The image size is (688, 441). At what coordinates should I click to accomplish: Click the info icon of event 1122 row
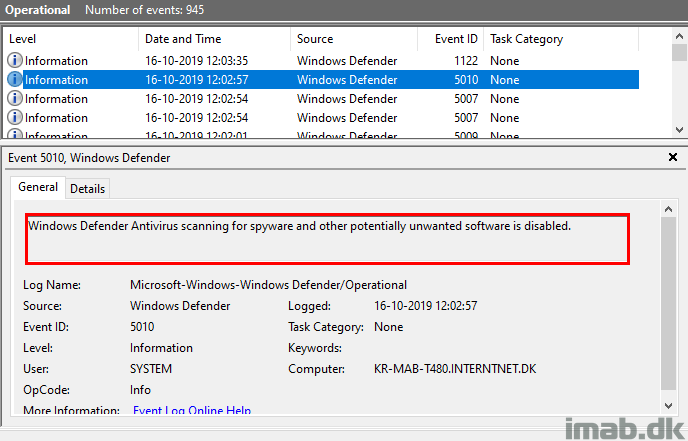pos(15,60)
